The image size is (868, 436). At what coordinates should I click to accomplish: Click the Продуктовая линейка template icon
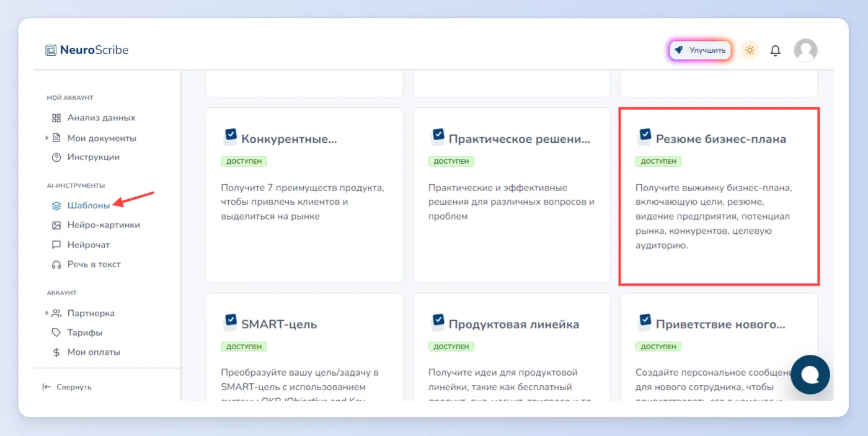click(x=438, y=323)
